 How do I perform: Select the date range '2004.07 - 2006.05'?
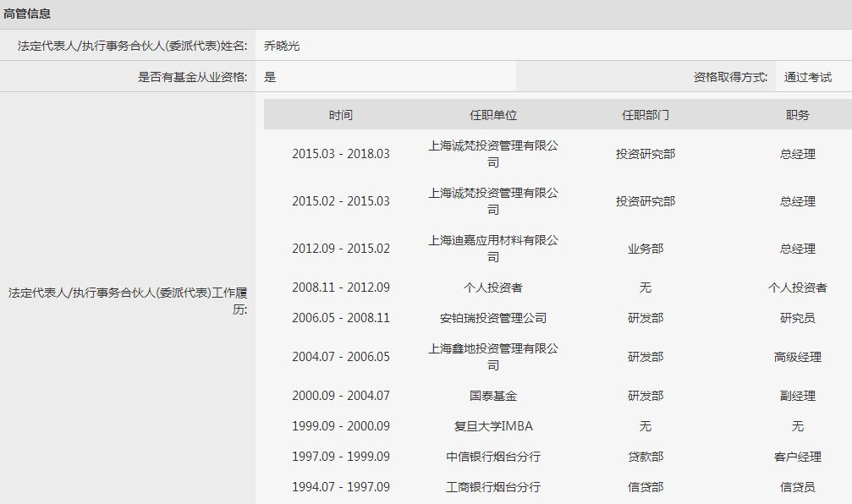(341, 357)
